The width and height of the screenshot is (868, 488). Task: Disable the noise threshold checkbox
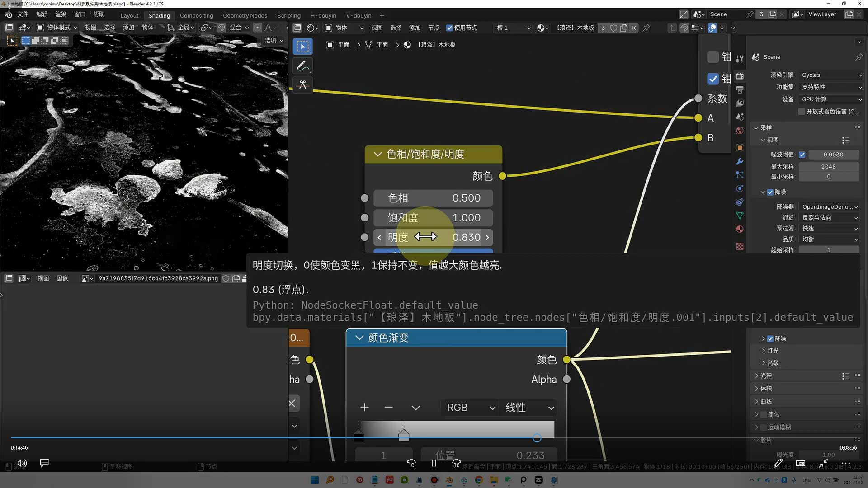click(802, 155)
